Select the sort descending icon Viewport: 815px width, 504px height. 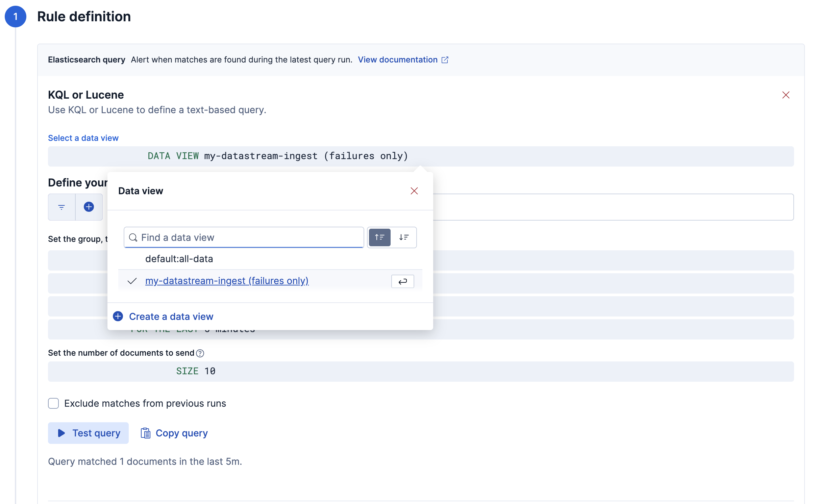click(404, 237)
